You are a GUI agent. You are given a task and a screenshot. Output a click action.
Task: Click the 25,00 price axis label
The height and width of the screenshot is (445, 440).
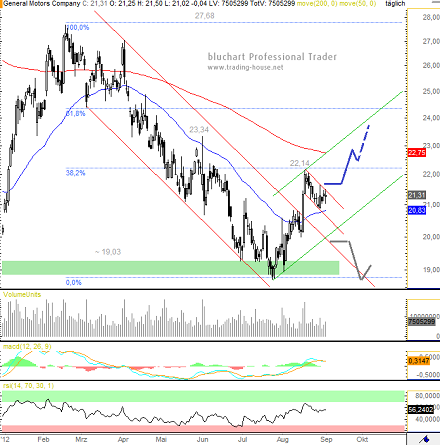pos(431,91)
